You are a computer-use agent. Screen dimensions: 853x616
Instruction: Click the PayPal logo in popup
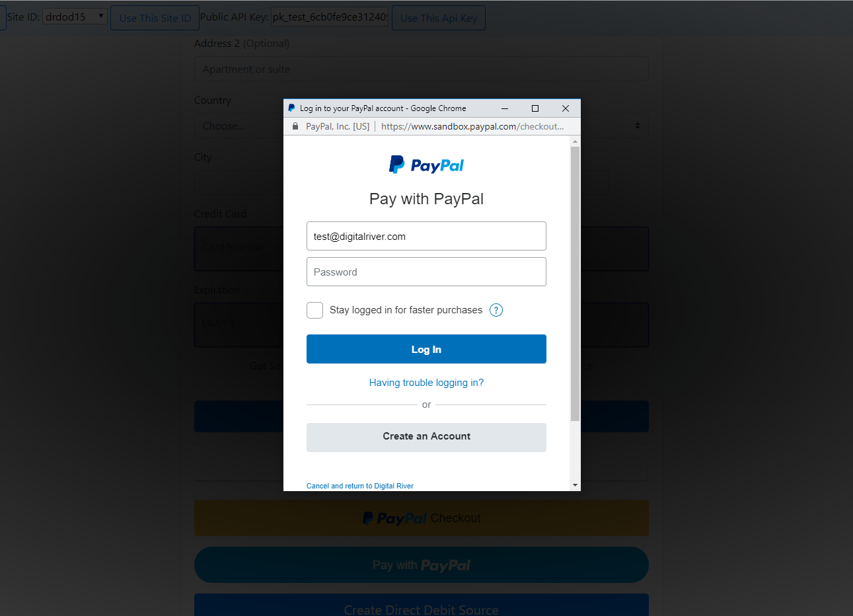(426, 165)
